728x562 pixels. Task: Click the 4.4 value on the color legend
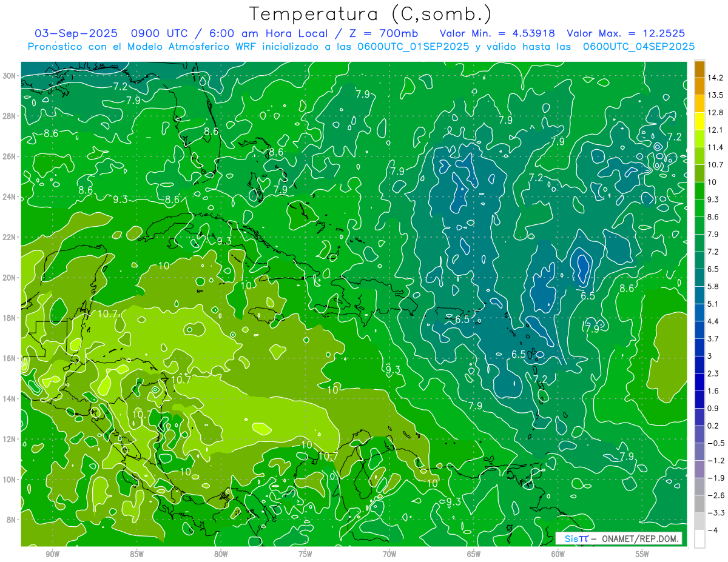[x=713, y=321]
